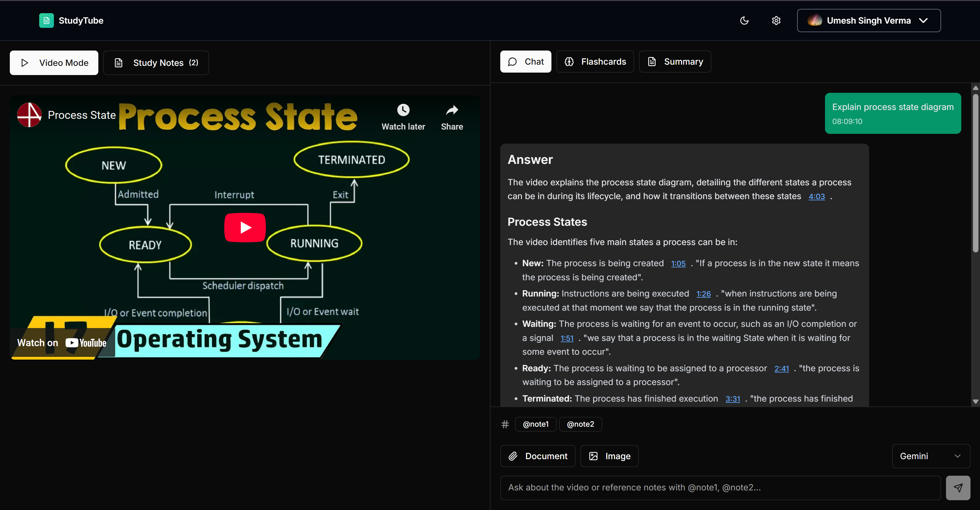This screenshot has width=980, height=510.
Task: Click the send message paper plane icon
Action: click(958, 488)
